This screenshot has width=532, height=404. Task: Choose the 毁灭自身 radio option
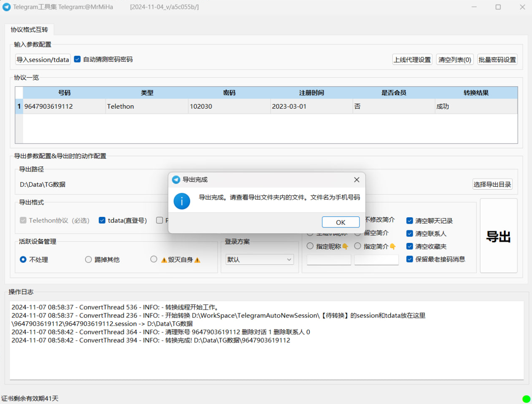(154, 259)
